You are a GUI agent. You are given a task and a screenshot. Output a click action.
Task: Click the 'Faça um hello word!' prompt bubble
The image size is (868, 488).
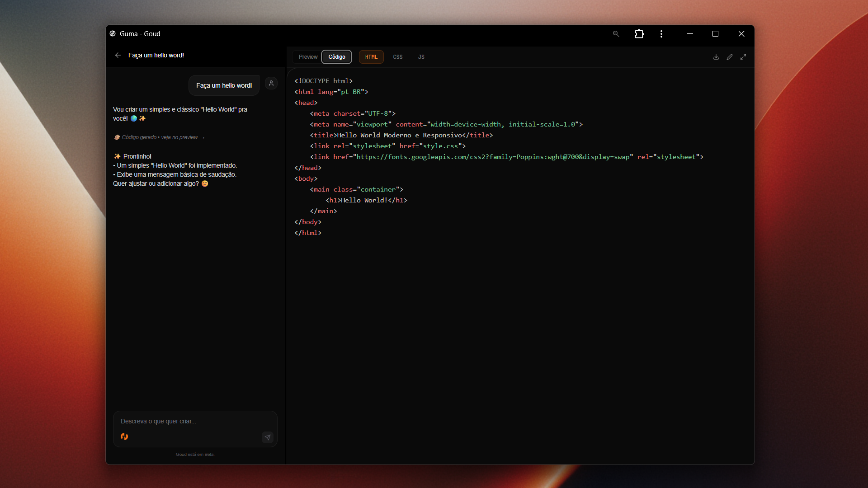click(224, 85)
